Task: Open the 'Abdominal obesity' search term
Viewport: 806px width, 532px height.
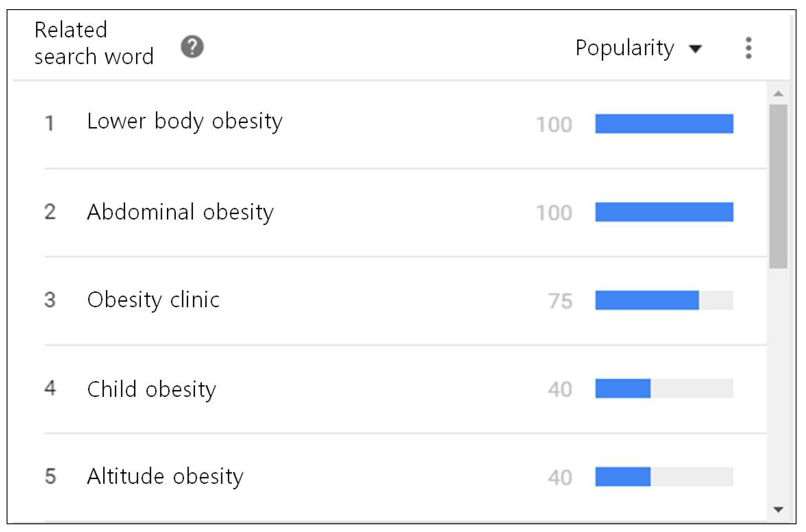Action: coord(180,212)
